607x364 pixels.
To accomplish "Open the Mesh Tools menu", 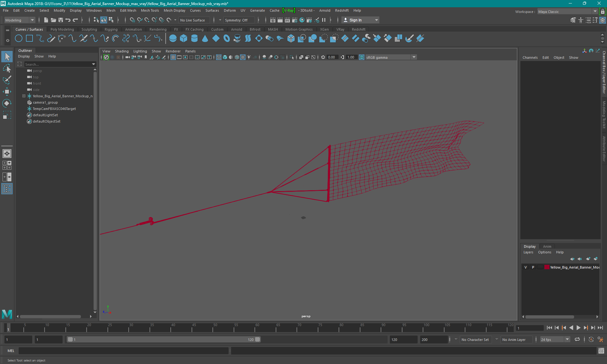I will (150, 10).
